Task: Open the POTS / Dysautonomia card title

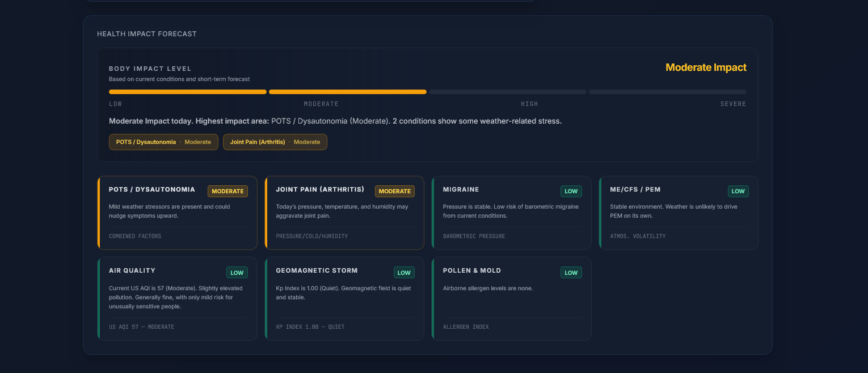Action: coord(152,189)
